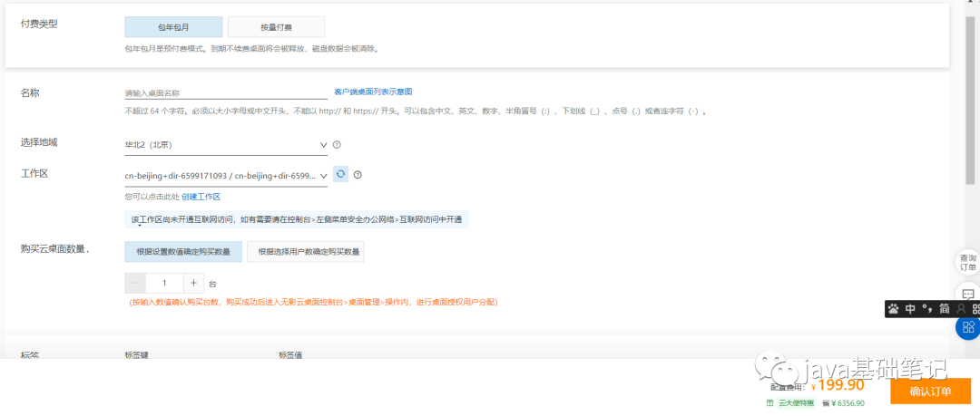The image size is (980, 416).
Task: Click the savings text 省 ¥6356.90
Action: 844,403
